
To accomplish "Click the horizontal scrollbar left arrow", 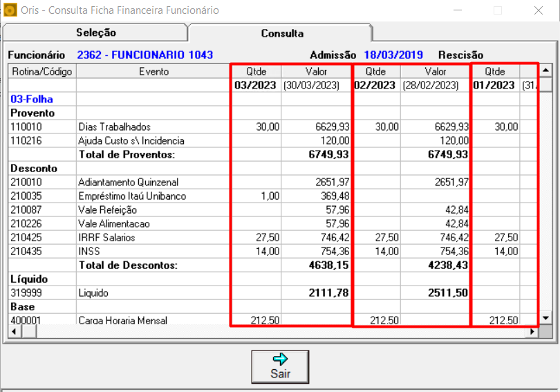I will tap(14, 332).
